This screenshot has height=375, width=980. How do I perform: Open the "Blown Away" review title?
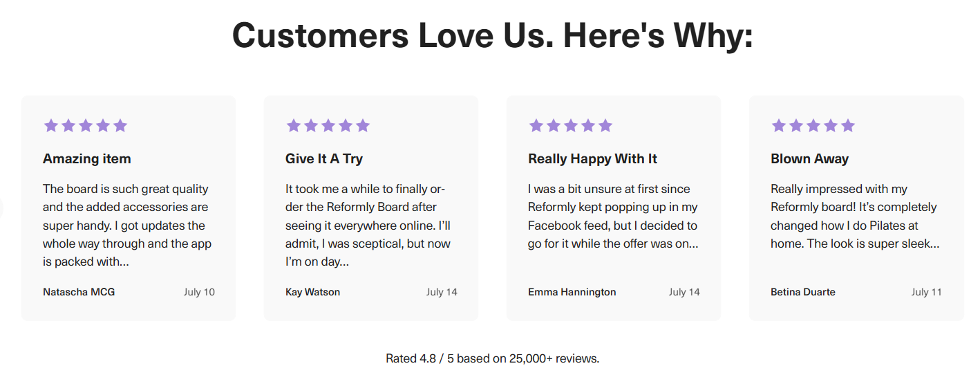coord(809,158)
